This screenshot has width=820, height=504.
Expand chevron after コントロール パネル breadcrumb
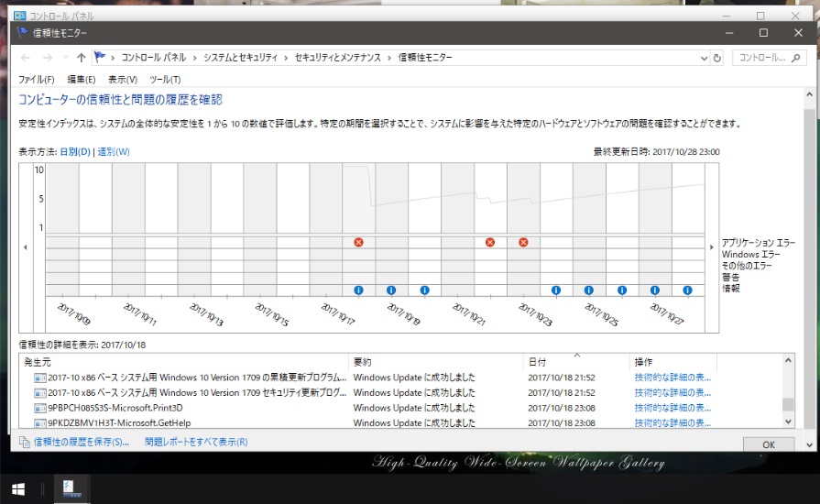pos(194,58)
